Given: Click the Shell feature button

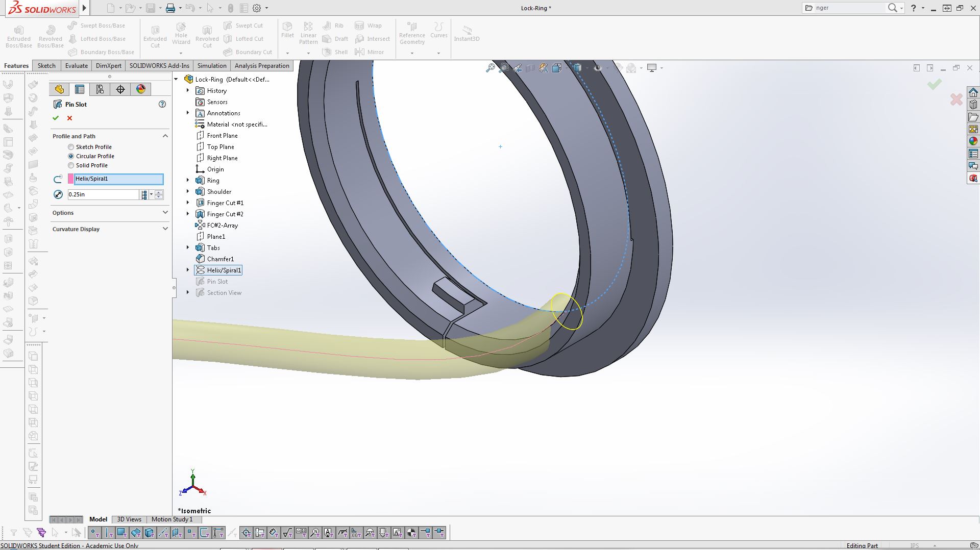Looking at the screenshot, I should point(335,52).
